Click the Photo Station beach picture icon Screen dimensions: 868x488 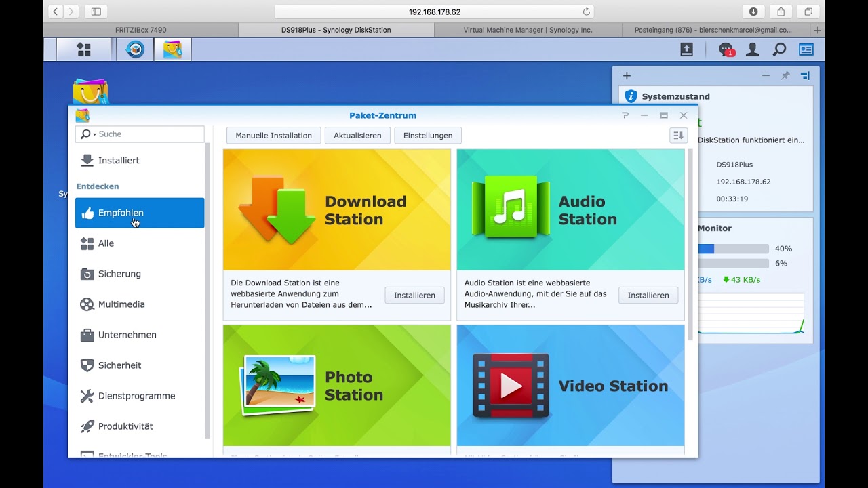click(277, 385)
